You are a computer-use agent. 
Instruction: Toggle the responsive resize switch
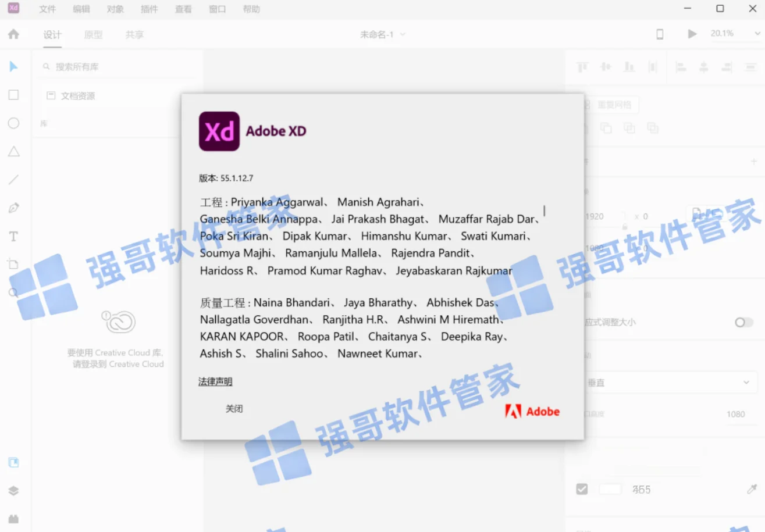(x=743, y=322)
